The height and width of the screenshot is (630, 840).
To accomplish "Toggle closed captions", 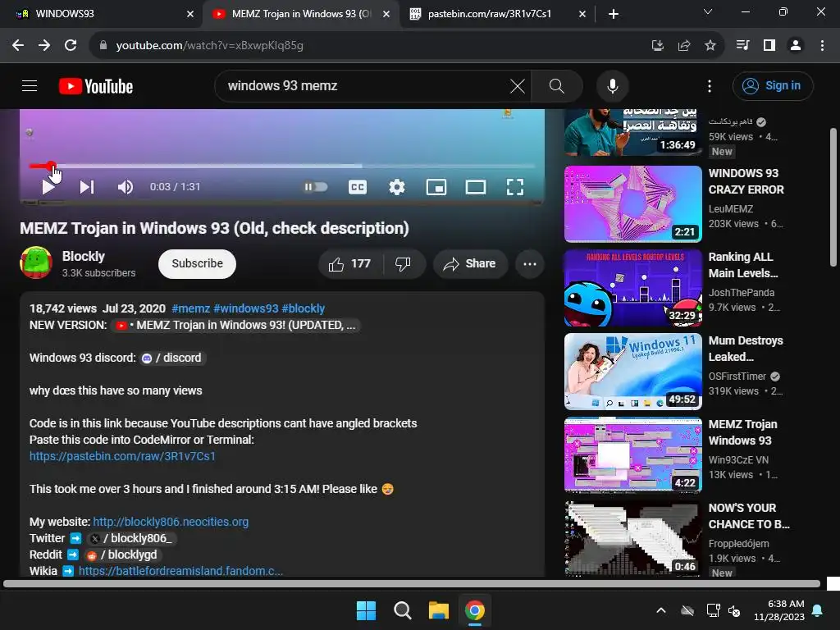I will coord(358,187).
